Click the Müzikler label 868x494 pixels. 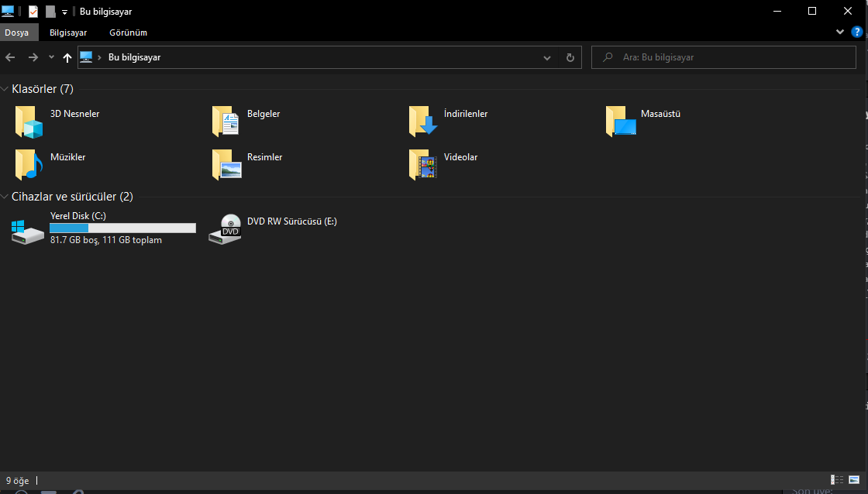pos(68,157)
